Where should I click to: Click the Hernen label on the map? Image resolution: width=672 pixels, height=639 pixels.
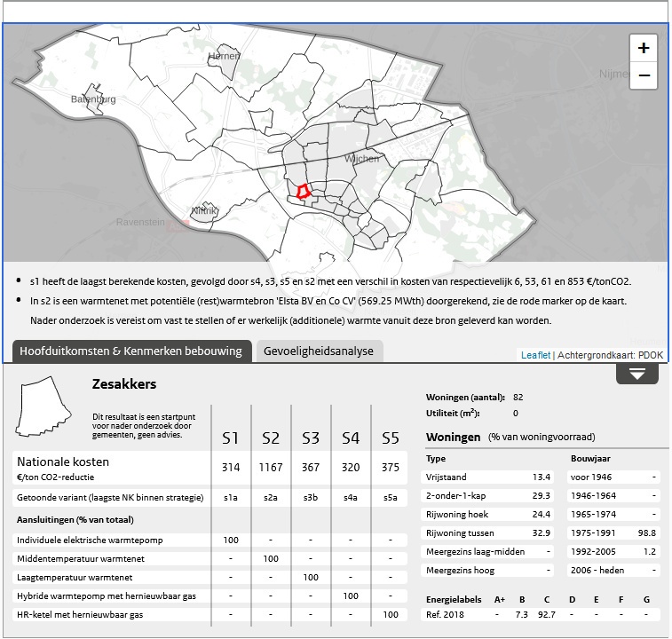tap(224, 56)
